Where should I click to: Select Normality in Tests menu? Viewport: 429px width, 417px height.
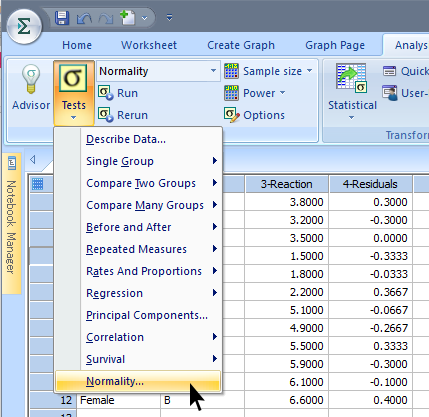point(138,381)
